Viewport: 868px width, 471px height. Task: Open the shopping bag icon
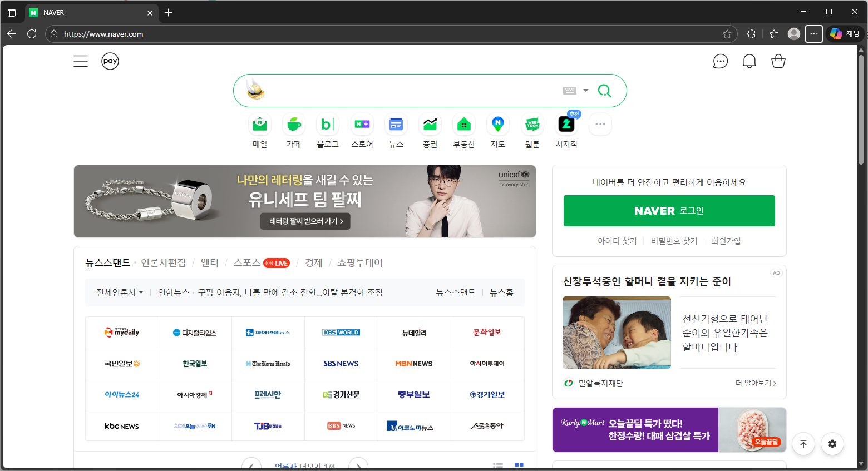(778, 61)
